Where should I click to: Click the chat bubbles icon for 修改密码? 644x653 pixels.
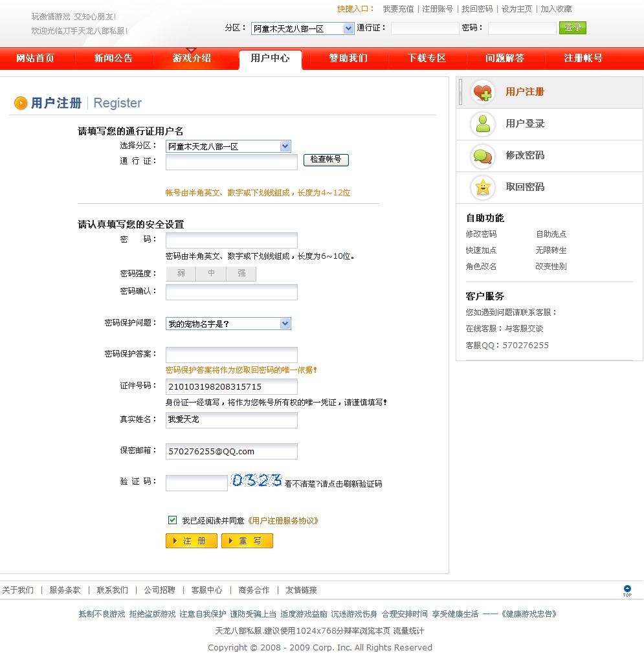[x=482, y=155]
